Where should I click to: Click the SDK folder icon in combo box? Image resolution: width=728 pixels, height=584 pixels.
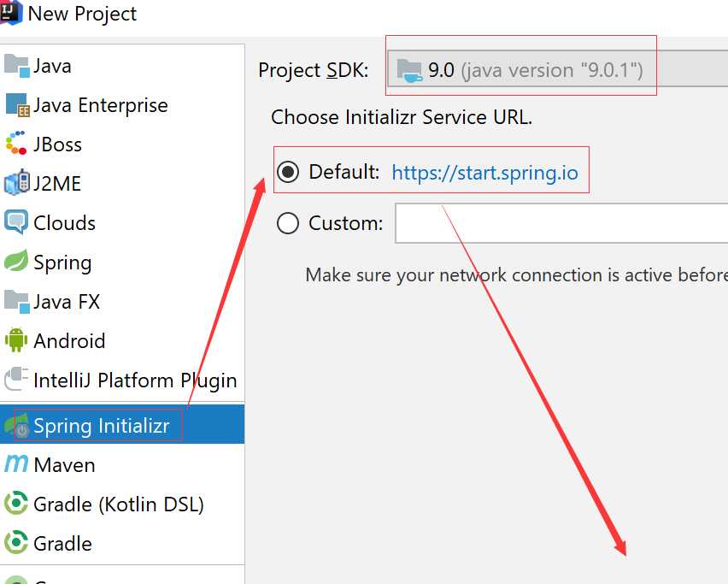tap(409, 71)
